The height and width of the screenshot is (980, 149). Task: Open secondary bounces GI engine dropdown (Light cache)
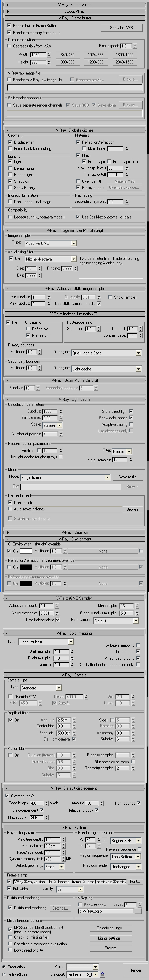(106, 369)
